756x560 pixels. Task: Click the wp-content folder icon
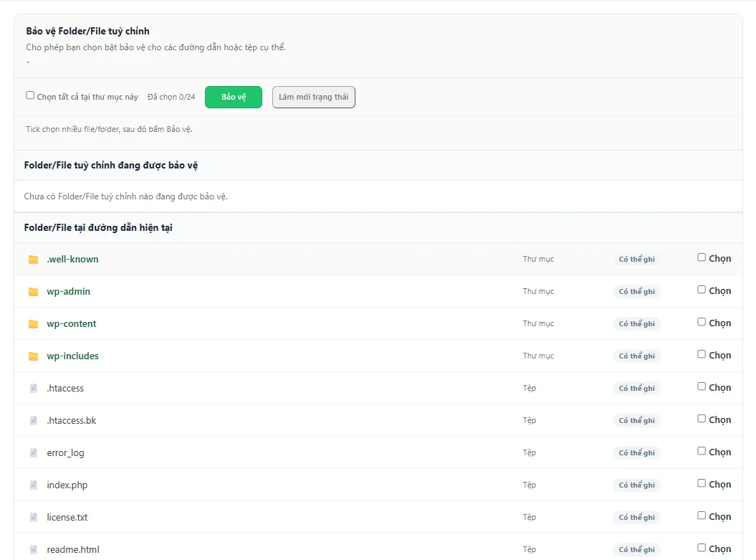click(x=33, y=324)
